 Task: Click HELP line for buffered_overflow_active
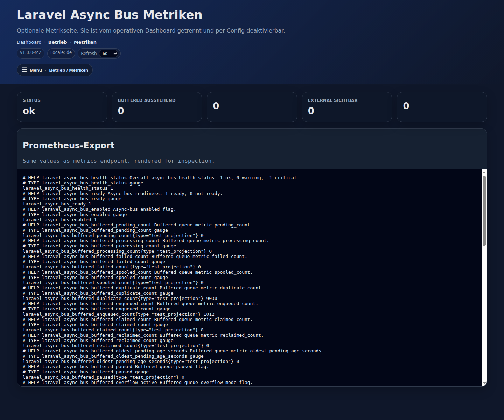tap(138, 383)
